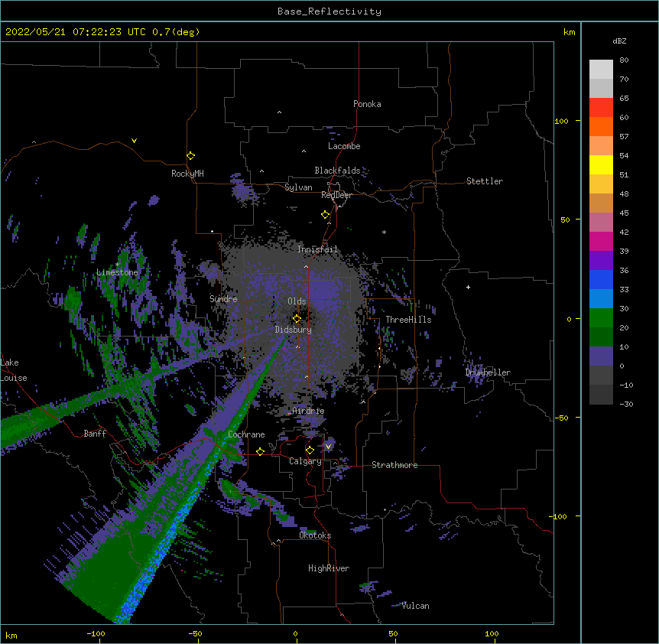Image resolution: width=659 pixels, height=644 pixels.
Task: Select the white asterisk marker east of Innisfail
Action: coord(384,232)
